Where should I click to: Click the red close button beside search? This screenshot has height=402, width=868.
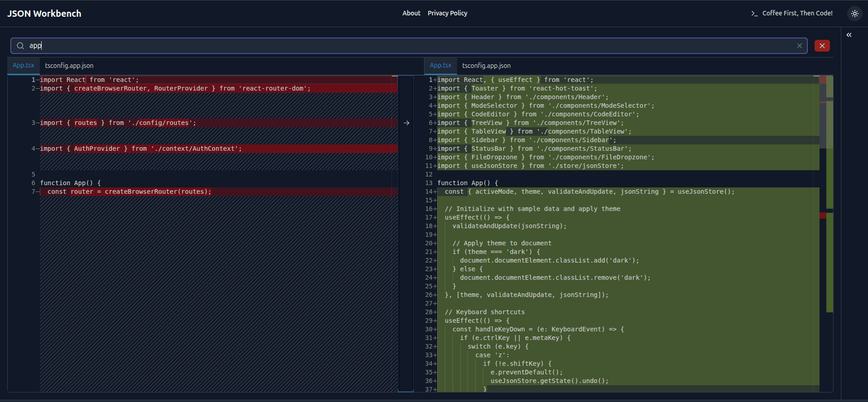pyautogui.click(x=822, y=46)
